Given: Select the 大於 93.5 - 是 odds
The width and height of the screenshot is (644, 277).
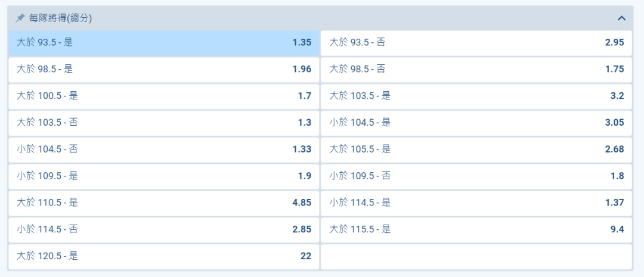Looking at the screenshot, I should coord(163,43).
